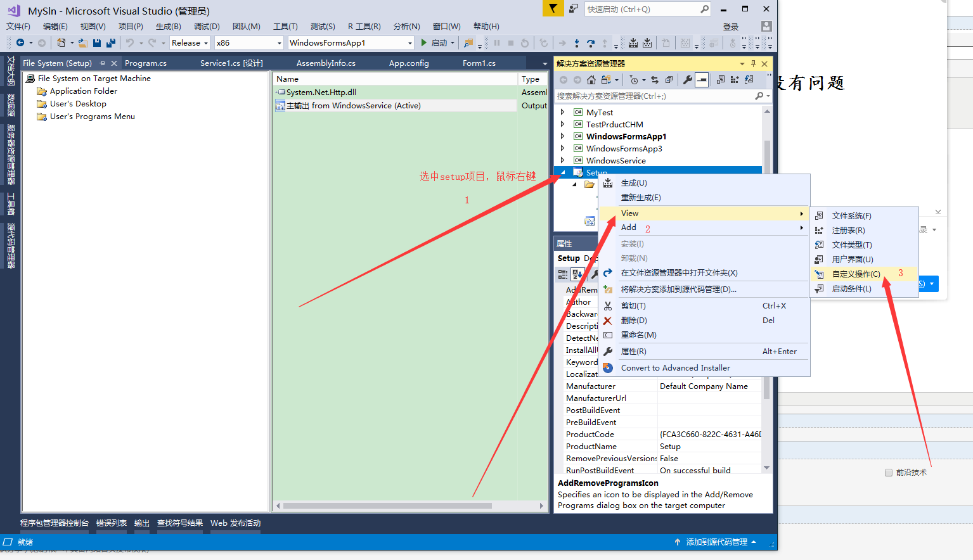Image resolution: width=973 pixels, height=560 pixels.
Task: Click the Step Over debug icon
Action: [591, 43]
